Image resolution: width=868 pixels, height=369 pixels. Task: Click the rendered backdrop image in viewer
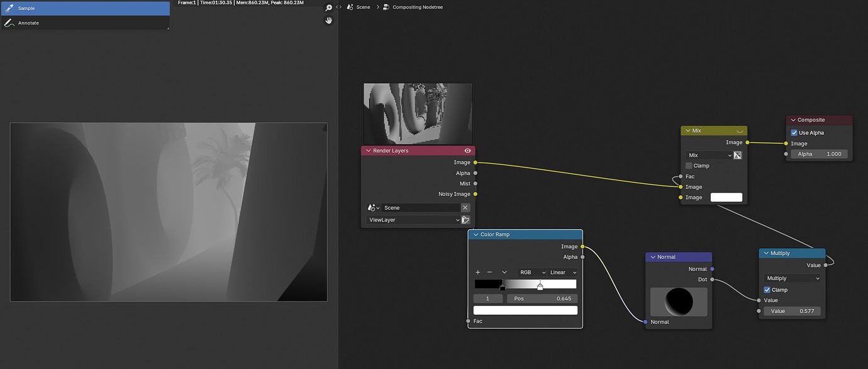[x=169, y=212]
